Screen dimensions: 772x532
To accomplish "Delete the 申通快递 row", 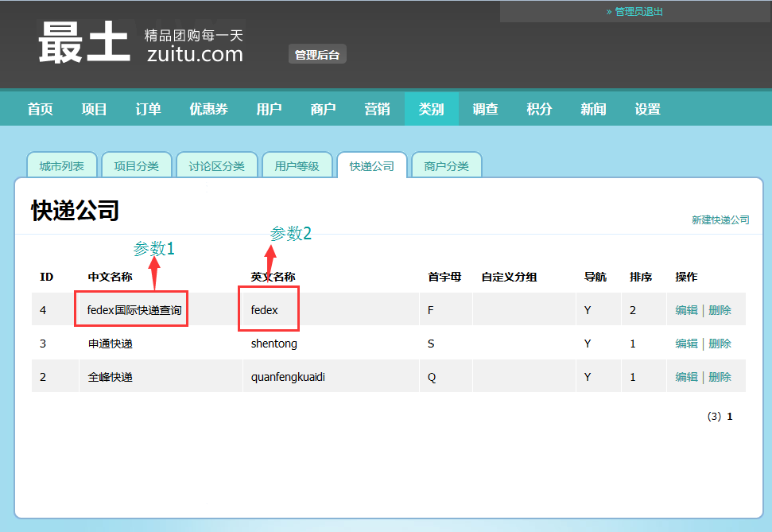I will [720, 344].
